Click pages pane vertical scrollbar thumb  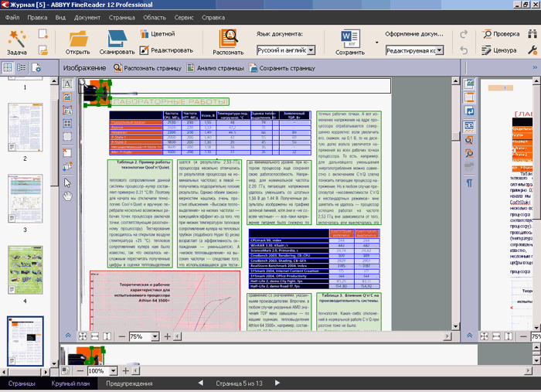(x=54, y=141)
